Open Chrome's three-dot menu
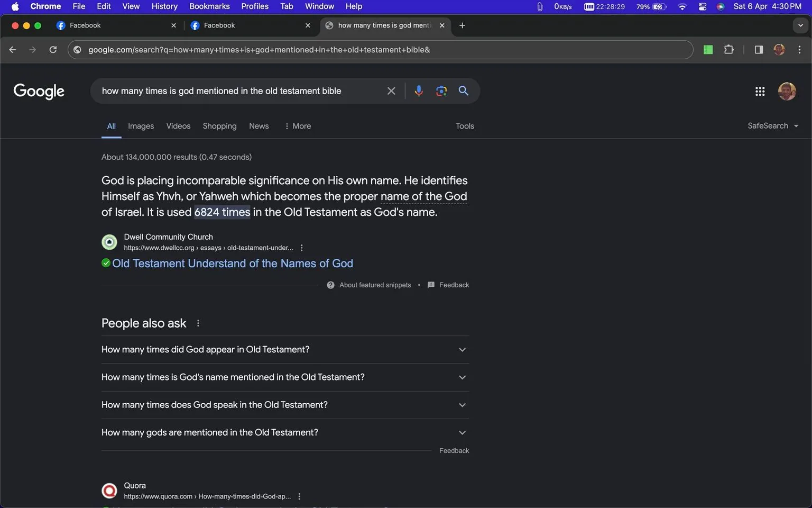812x508 pixels. (800, 49)
